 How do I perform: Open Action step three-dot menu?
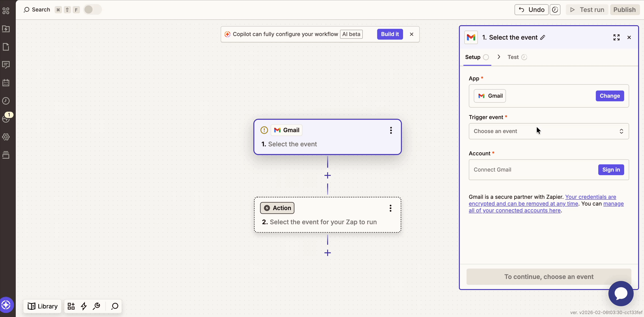pos(390,208)
